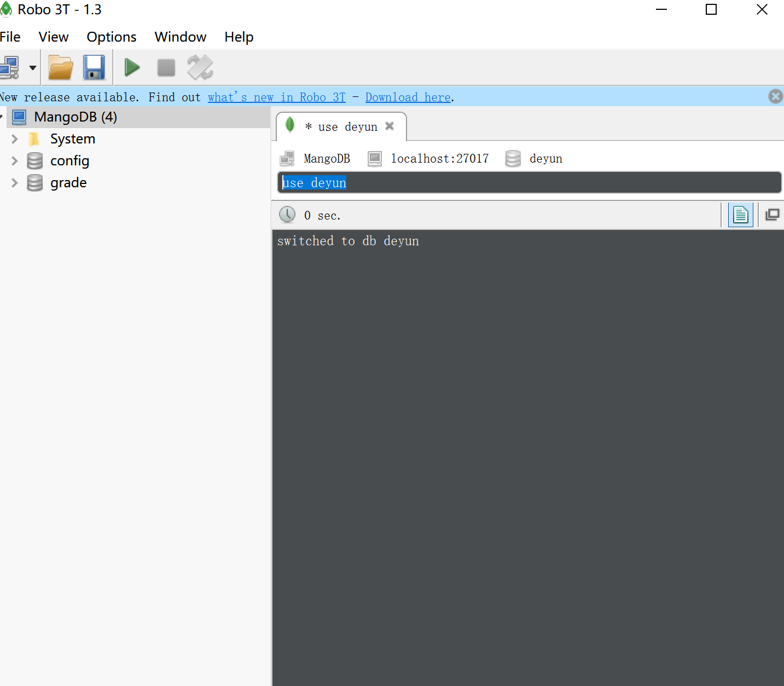This screenshot has width=784, height=686.
Task: Click the deyun database icon in shell header
Action: [x=513, y=159]
